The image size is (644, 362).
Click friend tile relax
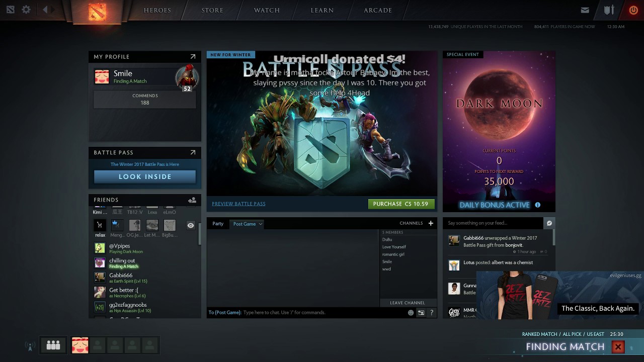point(100,228)
